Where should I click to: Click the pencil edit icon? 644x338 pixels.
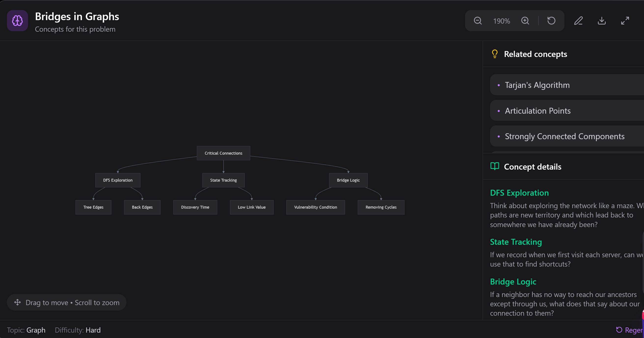(x=578, y=21)
